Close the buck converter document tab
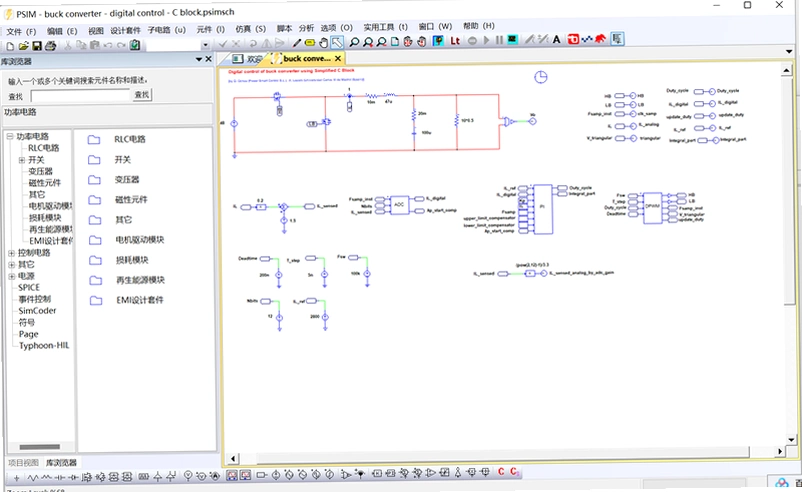The image size is (802, 492). pos(338,59)
